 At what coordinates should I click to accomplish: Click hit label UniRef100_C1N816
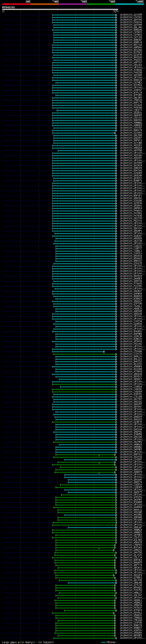point(131,387)
